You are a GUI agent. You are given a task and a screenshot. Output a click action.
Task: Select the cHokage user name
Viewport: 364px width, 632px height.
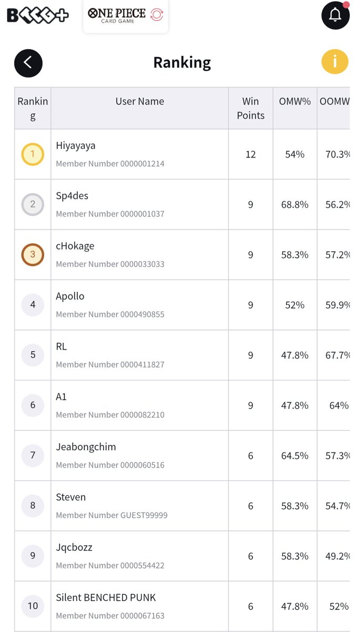pos(75,246)
